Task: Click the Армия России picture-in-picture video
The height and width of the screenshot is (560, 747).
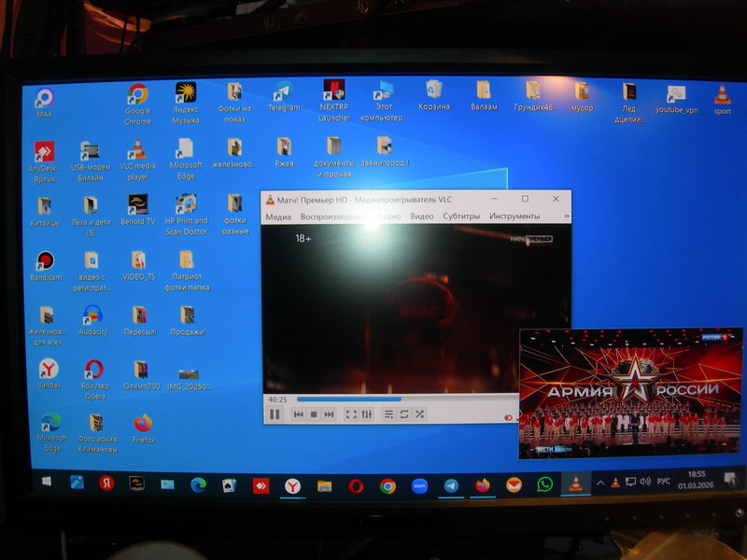Action: 630,393
